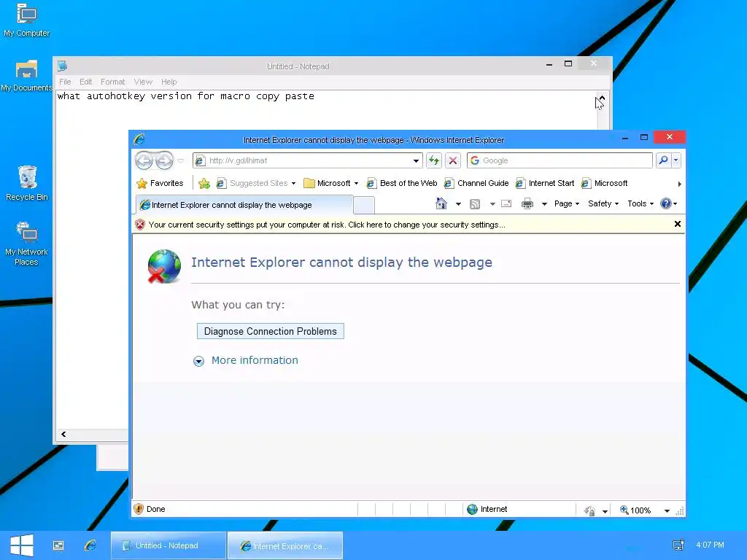
Task: Click the red shield security warning icon
Action: tap(139, 225)
